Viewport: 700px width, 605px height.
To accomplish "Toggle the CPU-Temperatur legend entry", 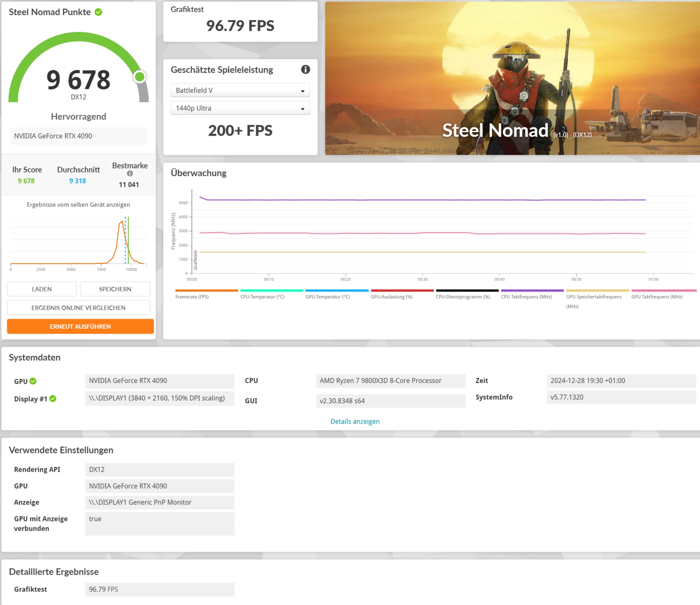I will [x=262, y=297].
